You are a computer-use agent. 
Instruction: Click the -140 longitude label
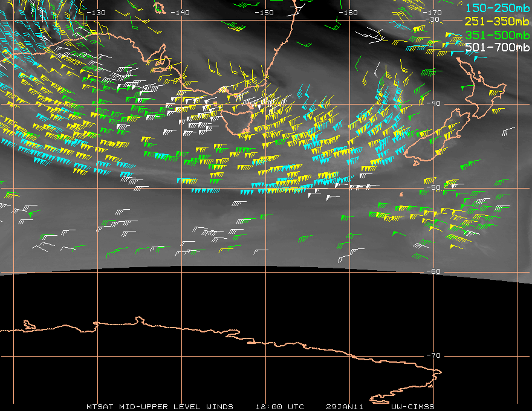180,13
